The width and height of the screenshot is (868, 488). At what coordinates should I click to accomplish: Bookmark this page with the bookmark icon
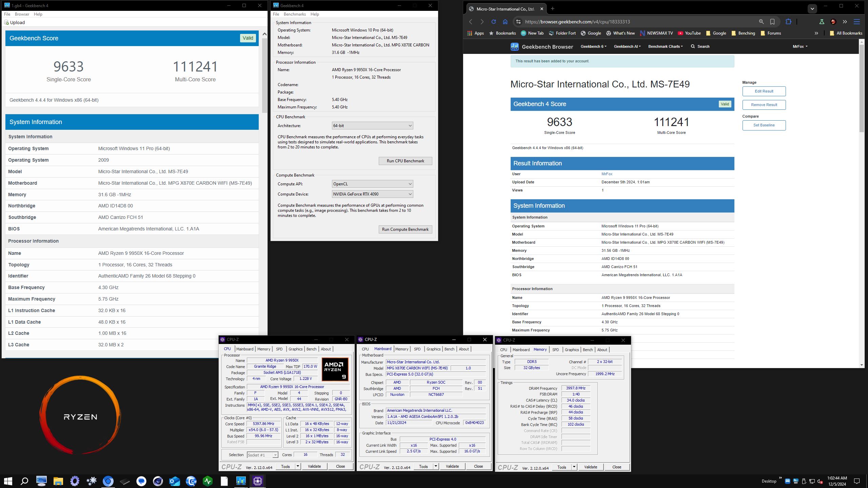[x=772, y=22]
